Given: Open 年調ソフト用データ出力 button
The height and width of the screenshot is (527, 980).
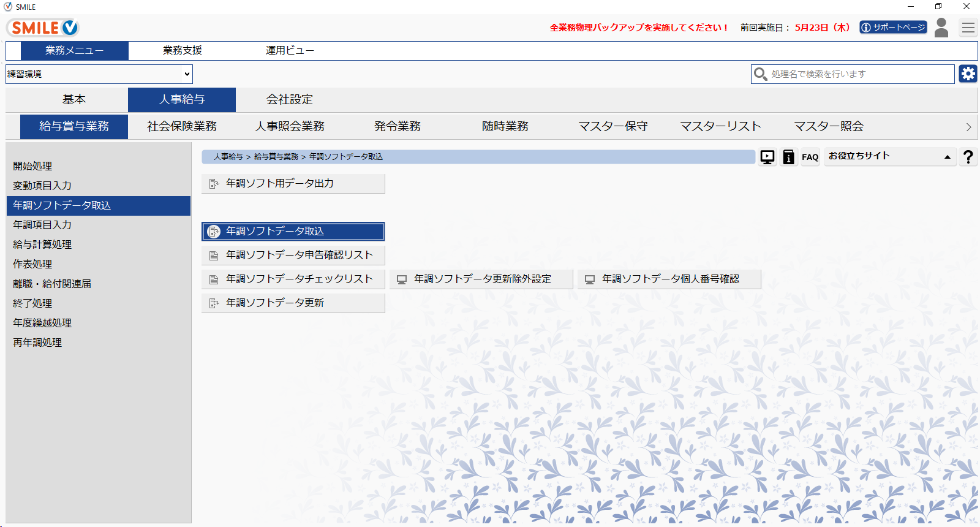Looking at the screenshot, I should [x=293, y=183].
